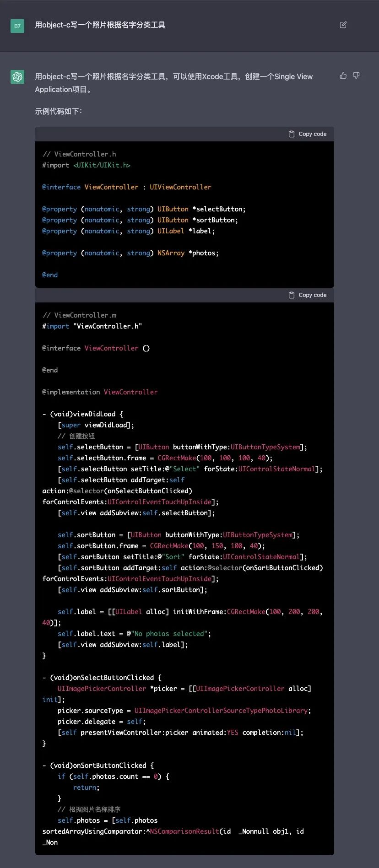379x868 pixels.
Task: Click the '// 根据图片名称排序' comment
Action: (x=89, y=809)
